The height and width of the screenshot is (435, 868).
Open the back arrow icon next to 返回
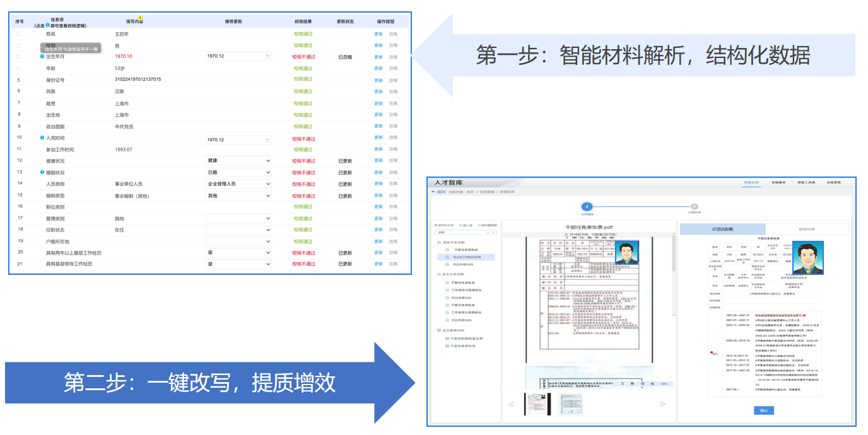[433, 192]
